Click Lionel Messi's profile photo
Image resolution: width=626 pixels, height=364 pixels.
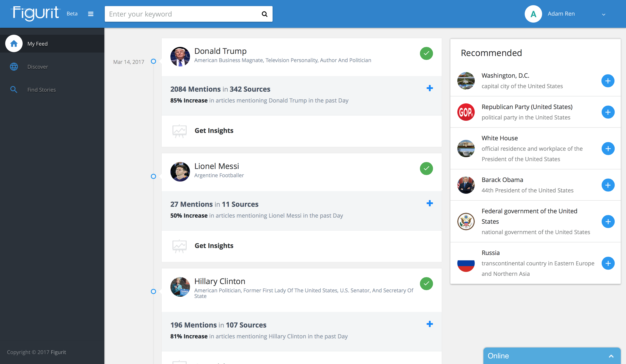tap(180, 172)
